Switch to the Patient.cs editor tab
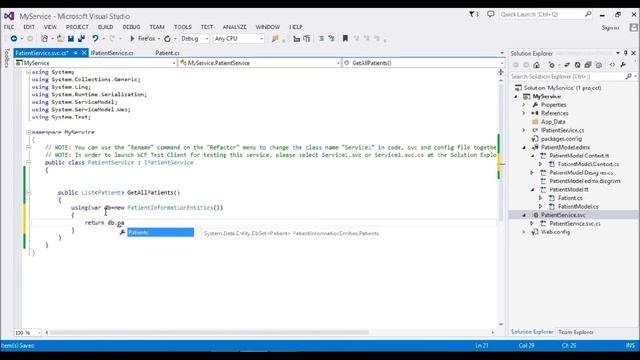Image resolution: width=640 pixels, height=360 pixels. click(x=167, y=53)
